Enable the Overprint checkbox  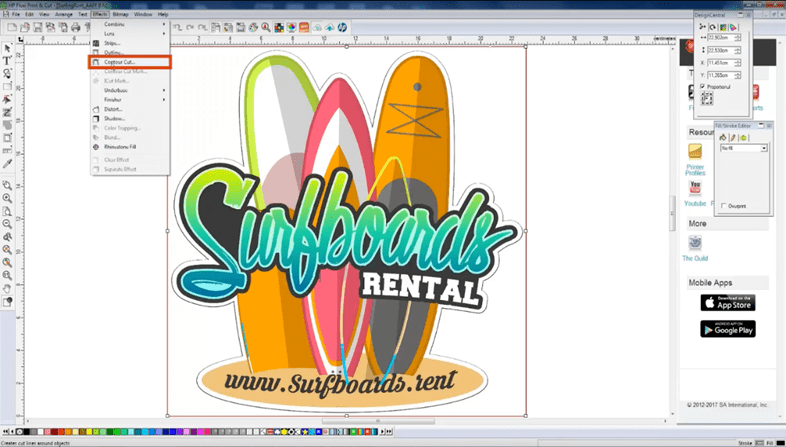[x=723, y=206]
